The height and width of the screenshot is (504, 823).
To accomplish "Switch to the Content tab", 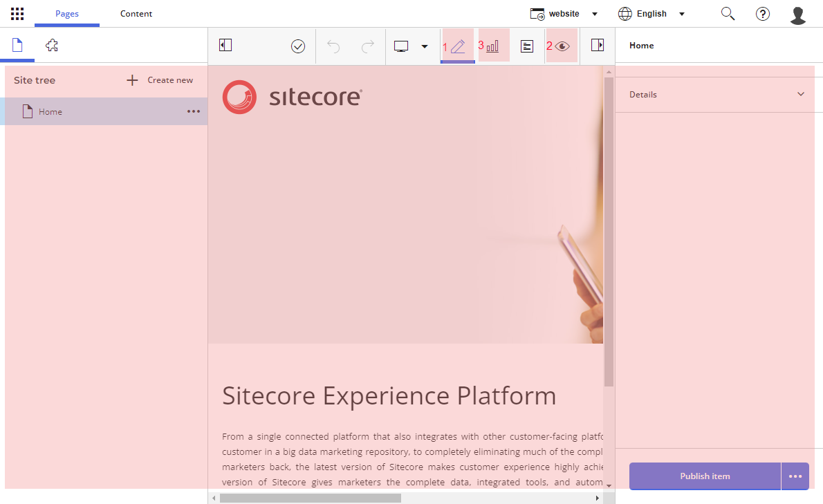I will pyautogui.click(x=136, y=14).
